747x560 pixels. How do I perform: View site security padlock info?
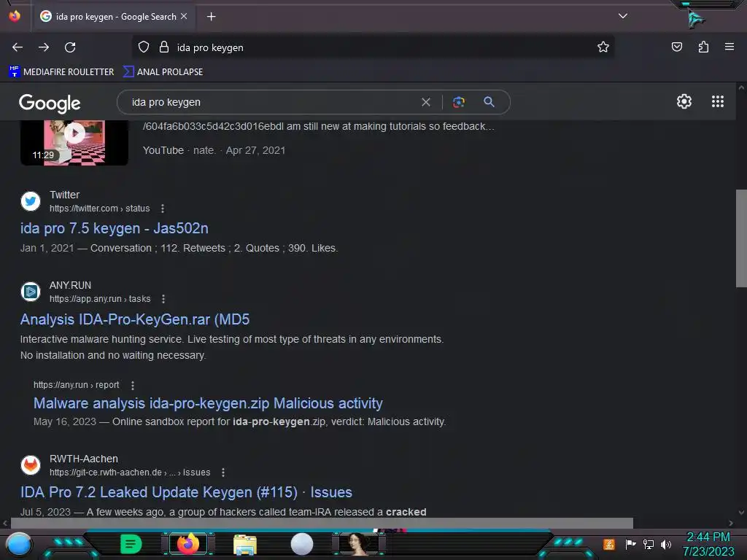point(164,47)
